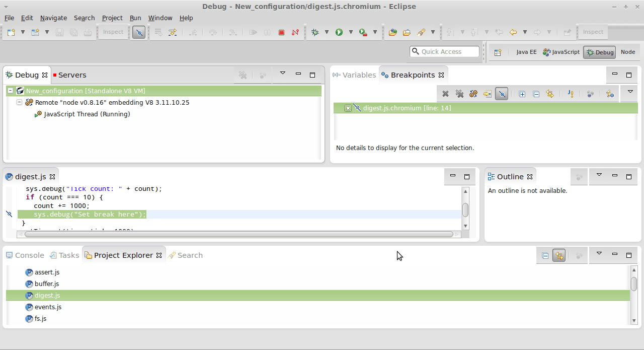Click the Project Explorer vertical scrollbar thumb
Viewport: 644px width, 350px height.
click(634, 284)
